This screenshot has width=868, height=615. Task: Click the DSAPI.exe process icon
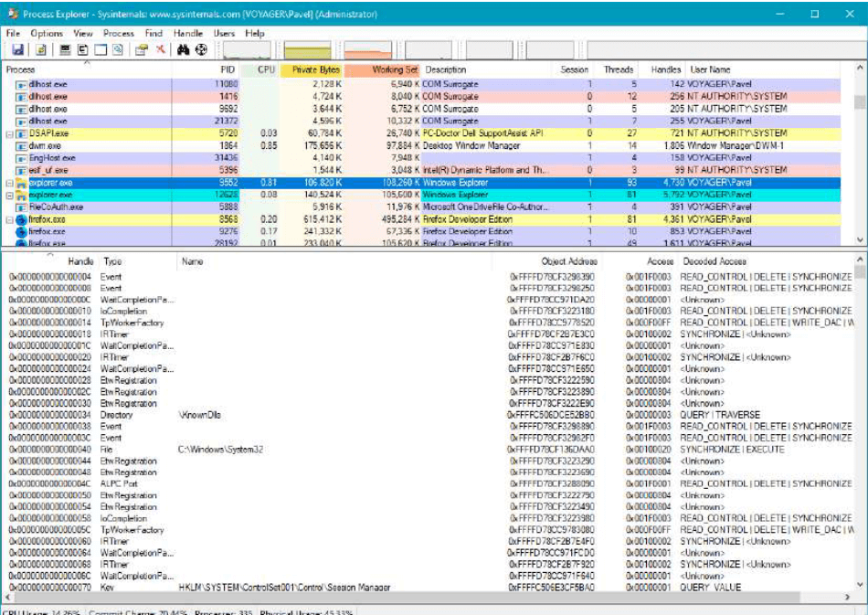22,133
